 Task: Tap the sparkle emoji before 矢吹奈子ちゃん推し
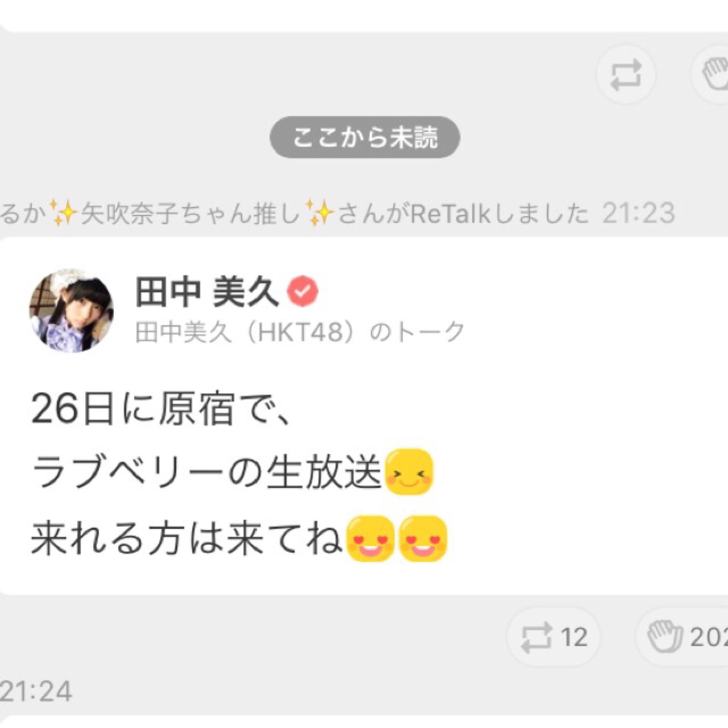point(60,213)
